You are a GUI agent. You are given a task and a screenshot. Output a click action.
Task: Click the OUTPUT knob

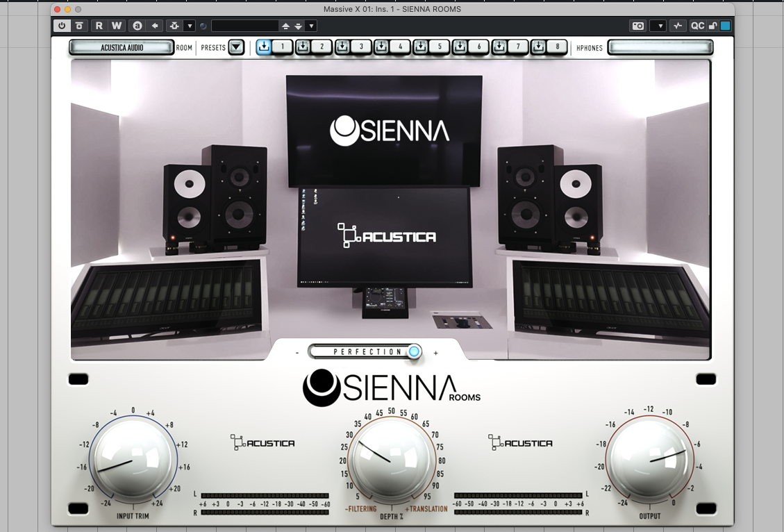point(651,459)
